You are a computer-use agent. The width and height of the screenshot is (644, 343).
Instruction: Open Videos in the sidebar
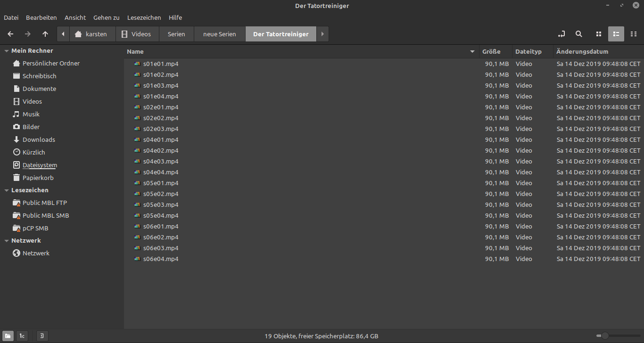(32, 102)
